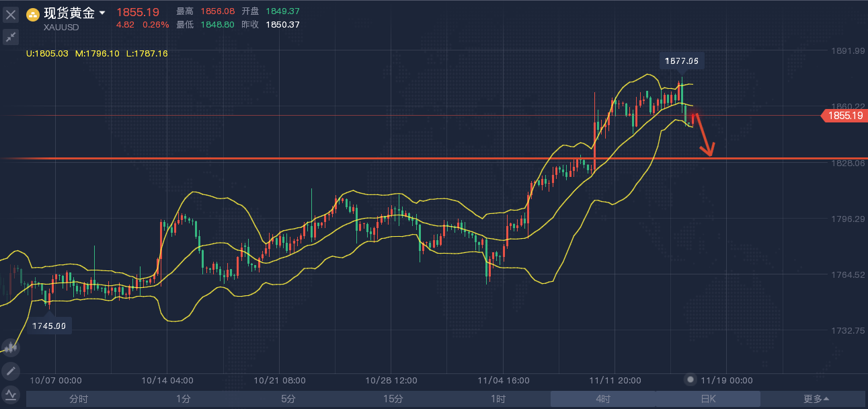Choose the 15分 timeframe tab

(393, 399)
